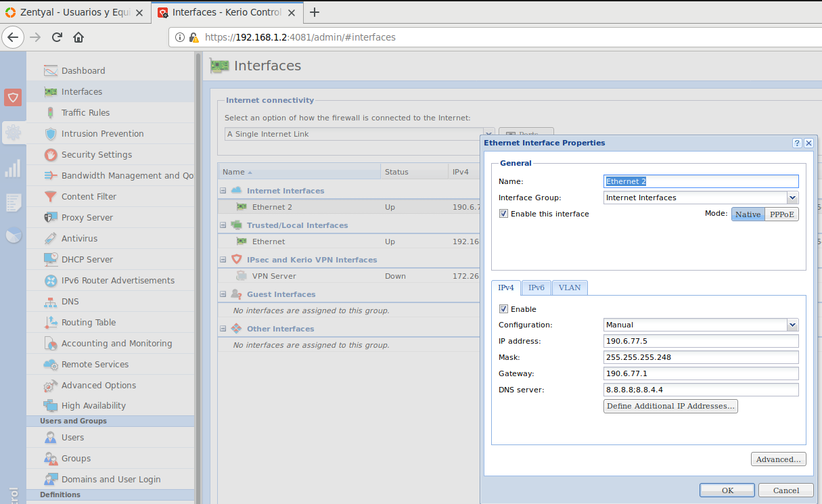Select the Groups icon

pyautogui.click(x=51, y=458)
